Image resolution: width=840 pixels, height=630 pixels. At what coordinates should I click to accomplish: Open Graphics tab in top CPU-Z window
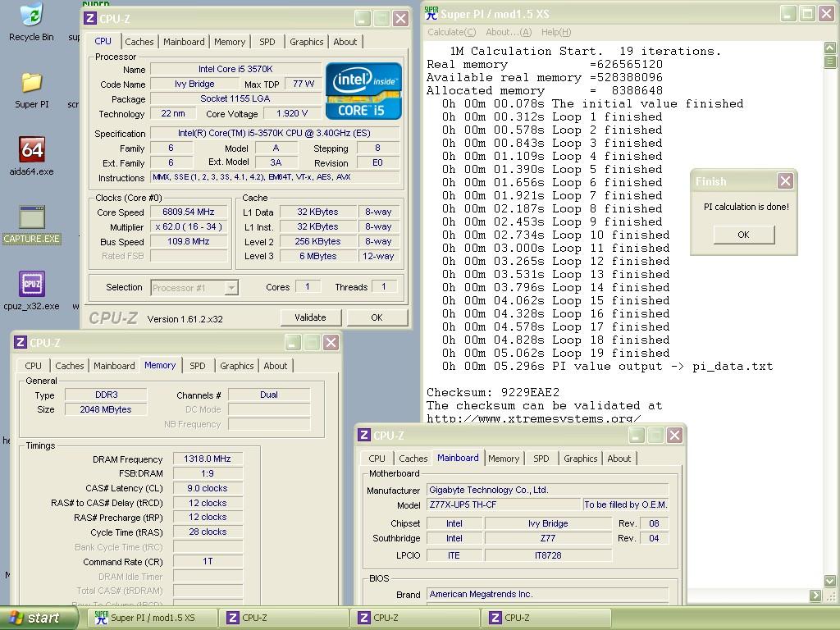tap(307, 42)
